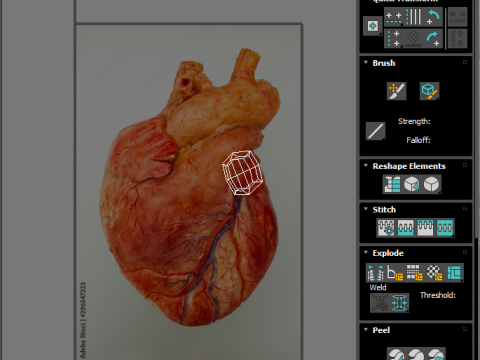Viewport: 480px width, 360px height.
Task: Click Flatten by Material ID checker icon
Action: (x=434, y=273)
